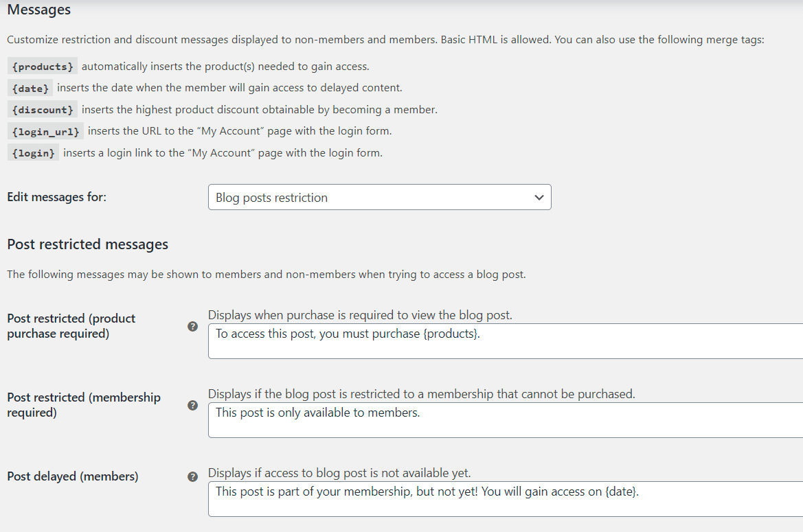Select the {login_url} merge tag

tap(45, 131)
